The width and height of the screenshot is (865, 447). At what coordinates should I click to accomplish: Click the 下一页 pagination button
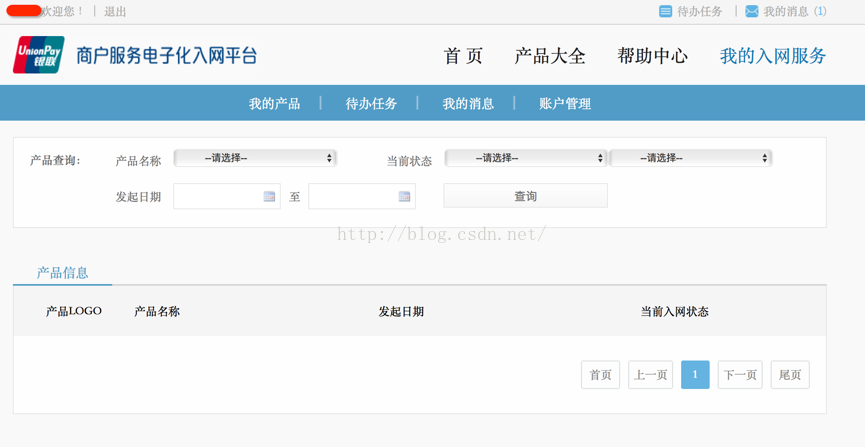point(740,375)
